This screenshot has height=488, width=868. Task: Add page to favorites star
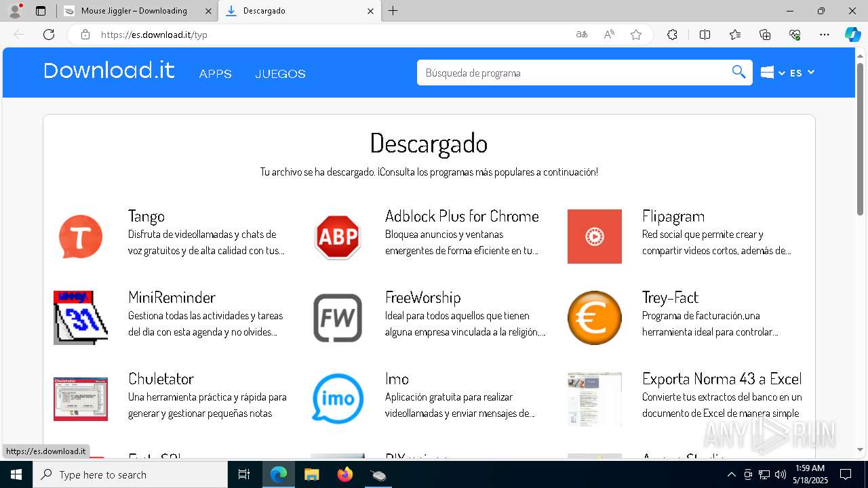click(x=636, y=35)
